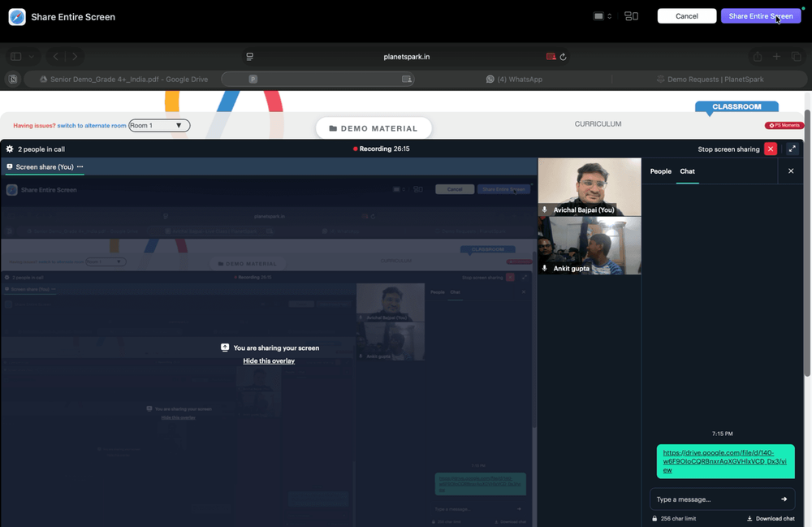
Task: Stop screen sharing with the red X button
Action: coord(771,149)
